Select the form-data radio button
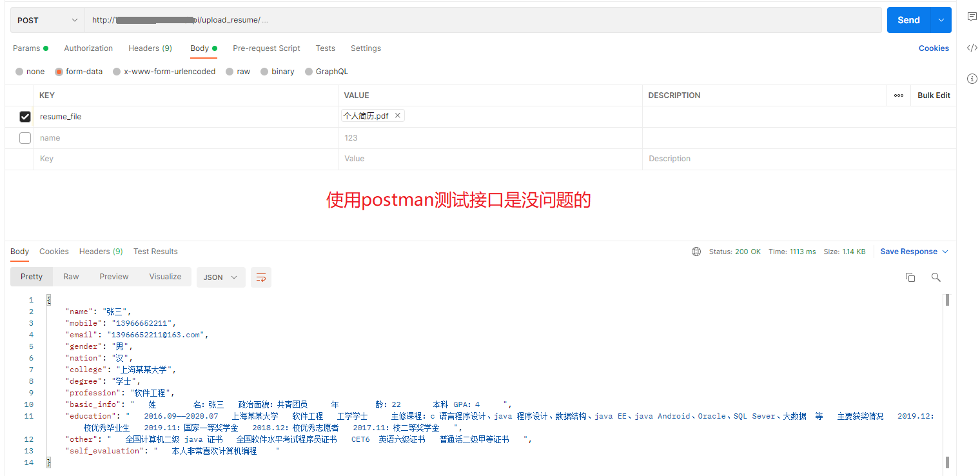Screen dimensions: 980x476 pyautogui.click(x=59, y=72)
